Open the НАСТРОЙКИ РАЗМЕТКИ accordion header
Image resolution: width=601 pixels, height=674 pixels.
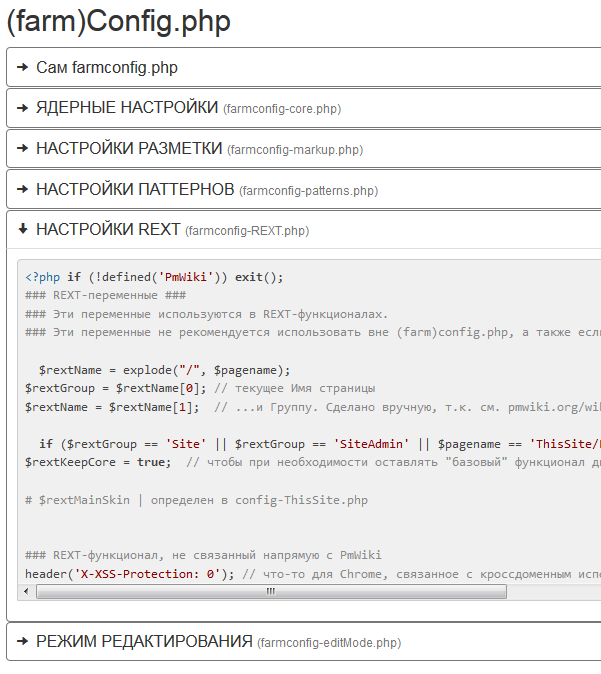304,149
